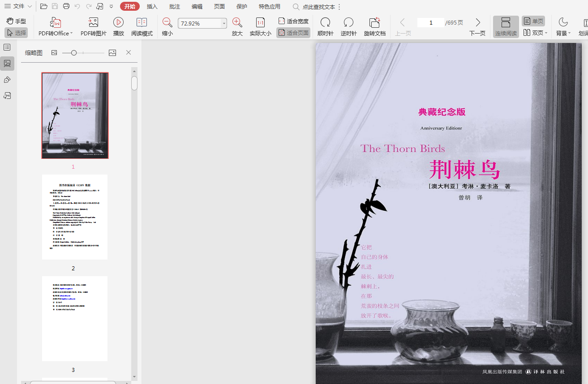Screen dimensions: 588x384
Task: Click the PDF转Office icon
Action: (56, 22)
